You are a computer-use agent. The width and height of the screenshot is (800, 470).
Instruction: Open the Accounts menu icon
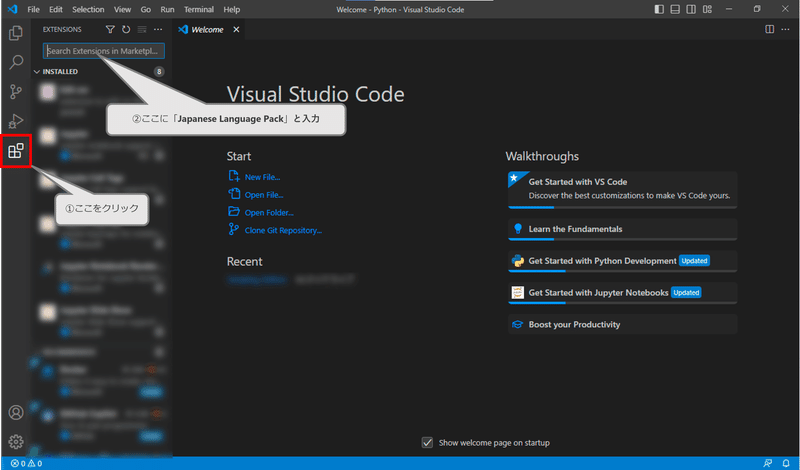point(16,412)
